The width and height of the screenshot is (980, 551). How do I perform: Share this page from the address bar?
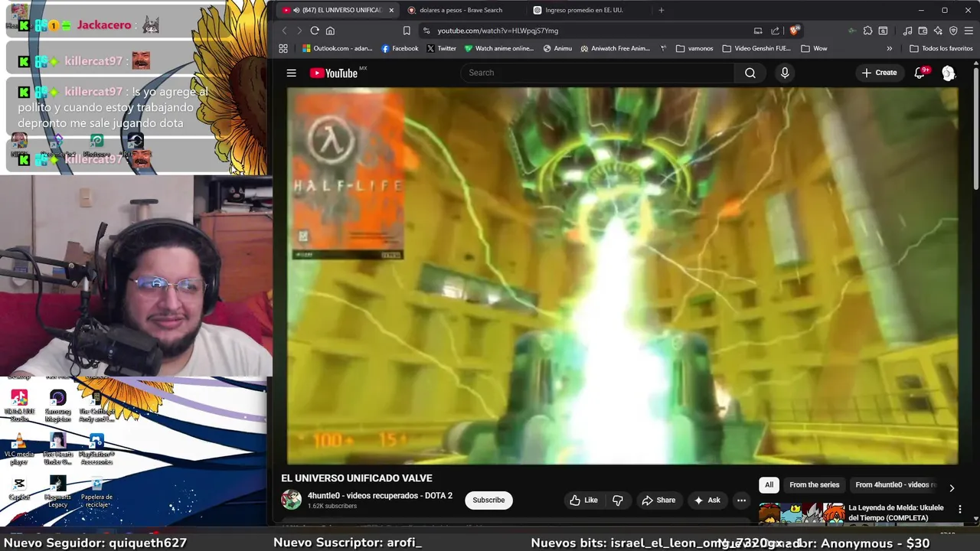(x=775, y=31)
